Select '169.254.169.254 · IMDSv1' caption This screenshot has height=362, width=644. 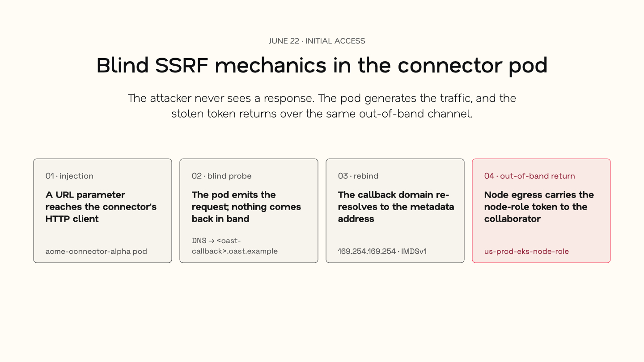(382, 251)
